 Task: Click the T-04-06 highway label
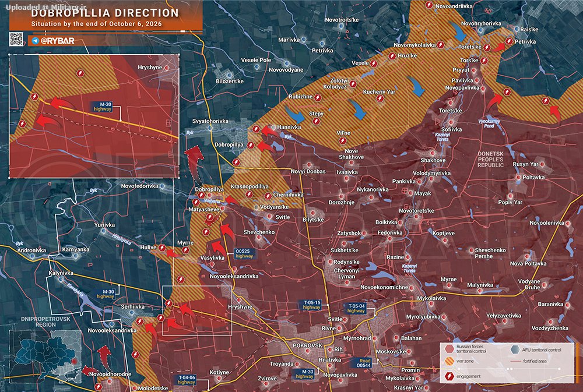click(x=187, y=380)
